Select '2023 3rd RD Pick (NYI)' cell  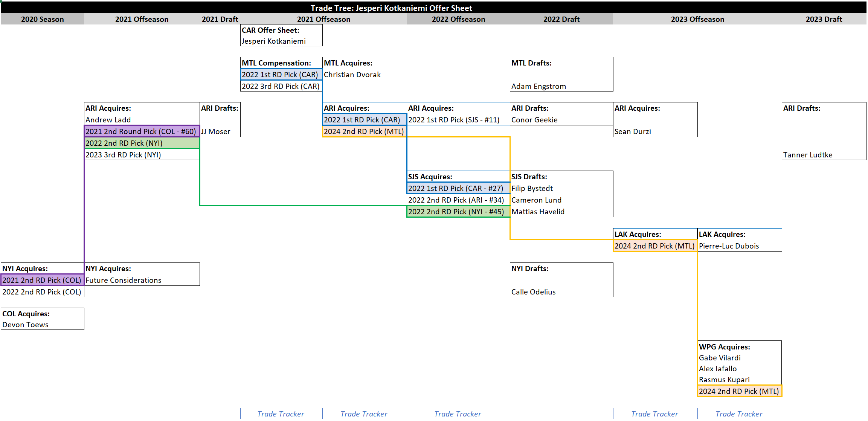click(142, 155)
